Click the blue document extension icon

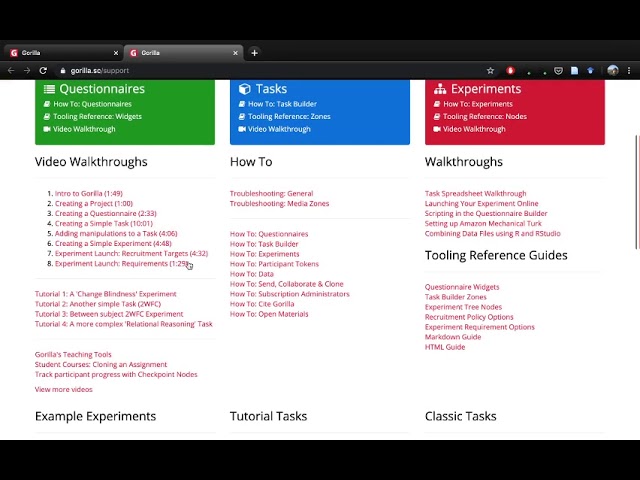574,71
